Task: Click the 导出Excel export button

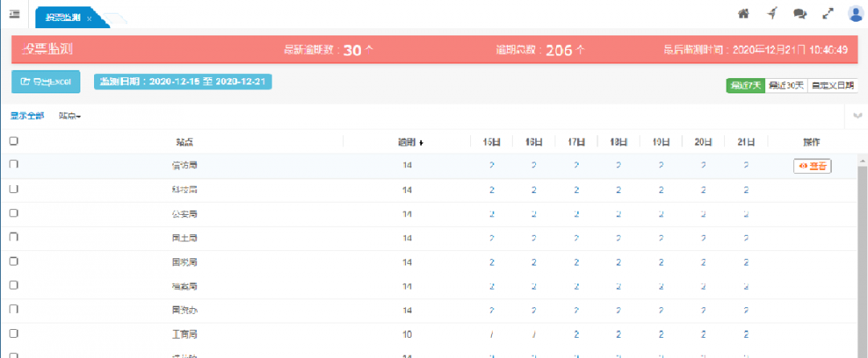Action: tap(46, 81)
